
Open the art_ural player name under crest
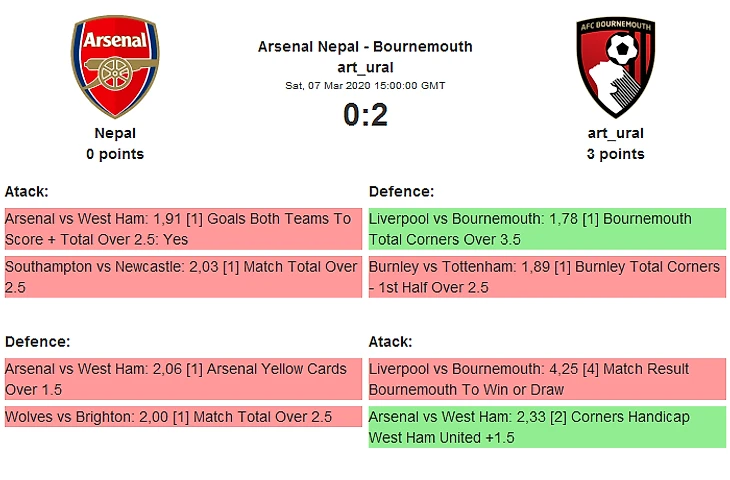[x=615, y=133]
